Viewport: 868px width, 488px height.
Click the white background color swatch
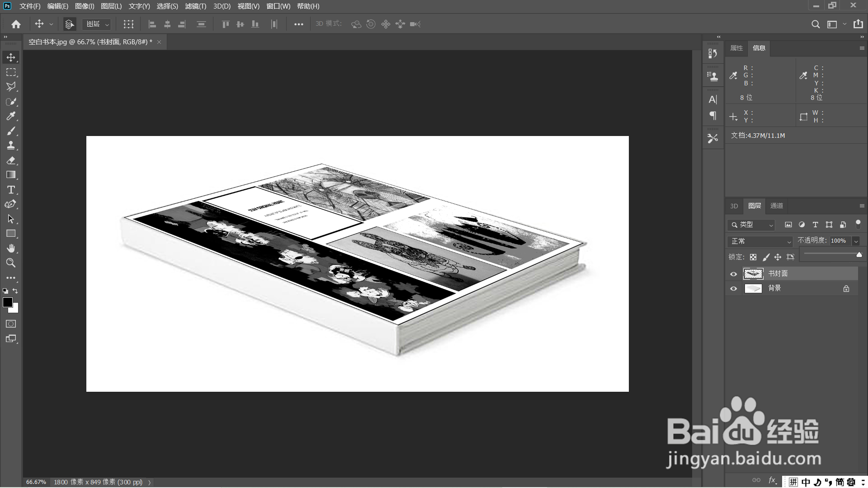pos(15,310)
